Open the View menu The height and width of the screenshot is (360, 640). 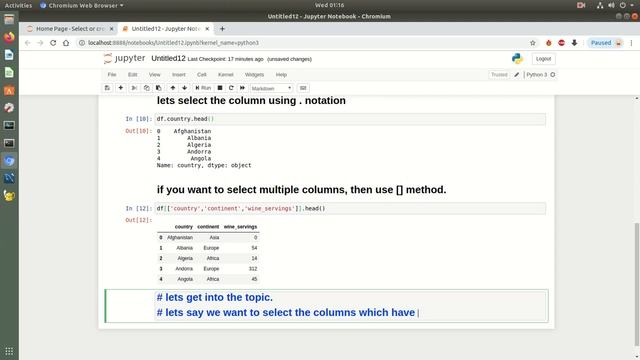click(155, 75)
